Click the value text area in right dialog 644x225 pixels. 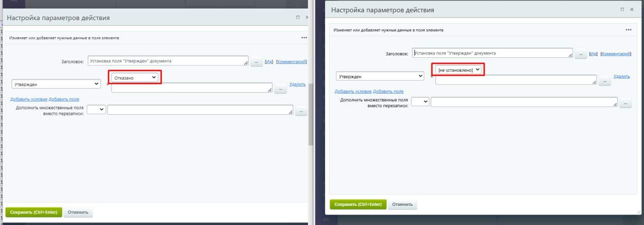click(516, 80)
